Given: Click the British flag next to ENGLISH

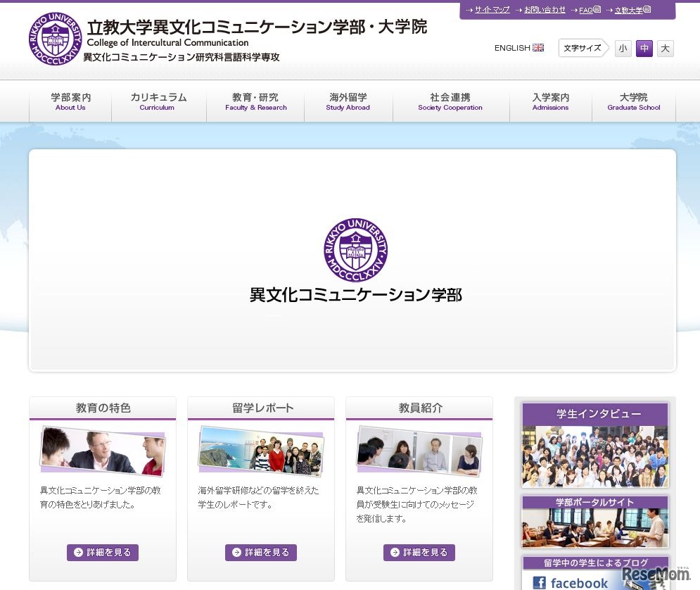Looking at the screenshot, I should [537, 47].
